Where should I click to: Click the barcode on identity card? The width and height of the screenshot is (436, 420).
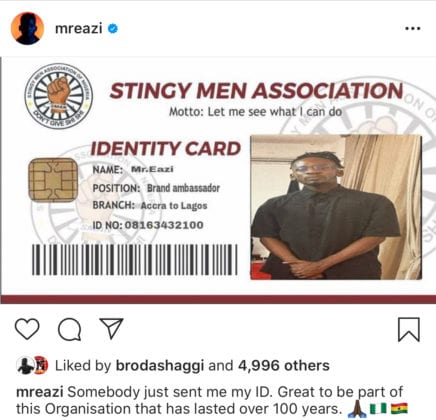(x=135, y=260)
